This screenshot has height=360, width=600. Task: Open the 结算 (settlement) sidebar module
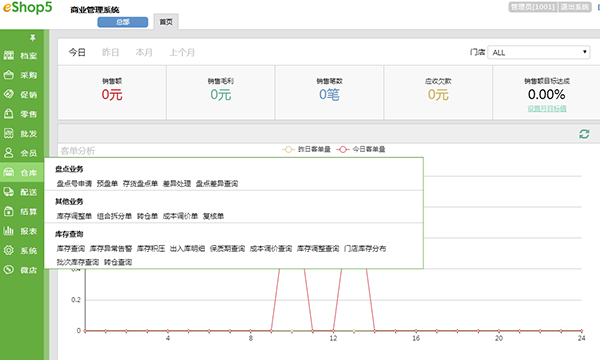(x=21, y=212)
